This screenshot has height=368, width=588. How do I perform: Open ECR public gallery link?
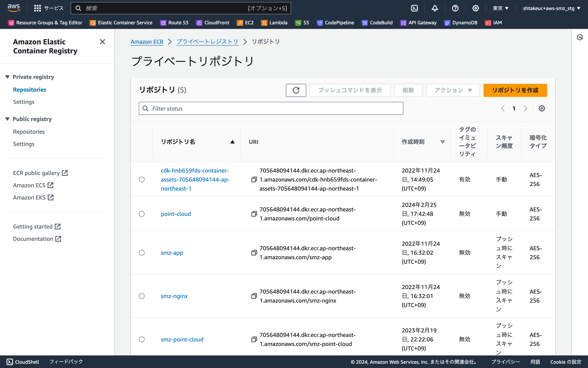pos(40,173)
